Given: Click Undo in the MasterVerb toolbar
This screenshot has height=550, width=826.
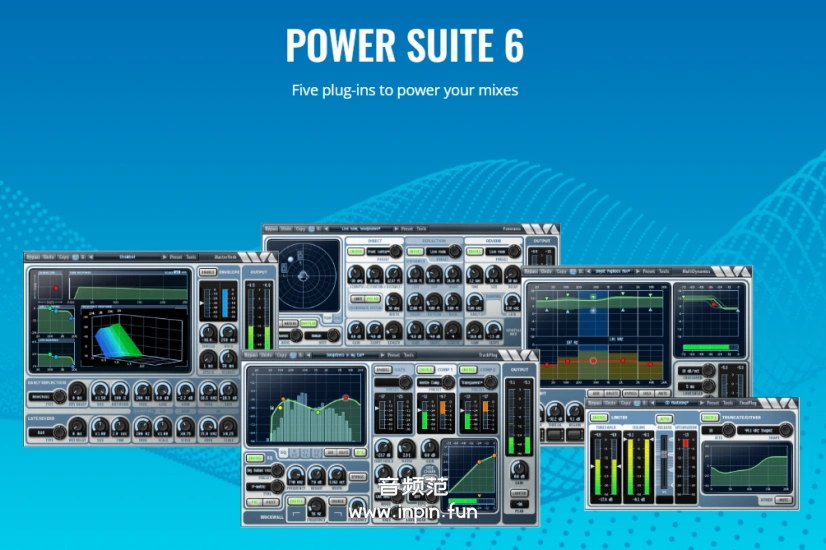Looking at the screenshot, I should point(48,257).
